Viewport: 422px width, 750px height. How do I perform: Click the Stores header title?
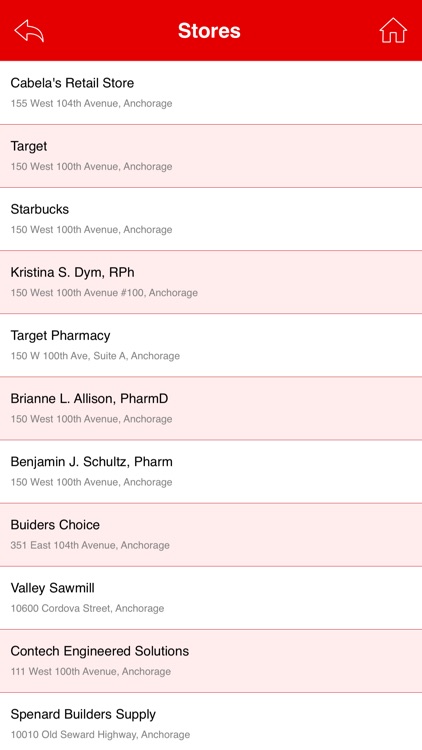209,31
